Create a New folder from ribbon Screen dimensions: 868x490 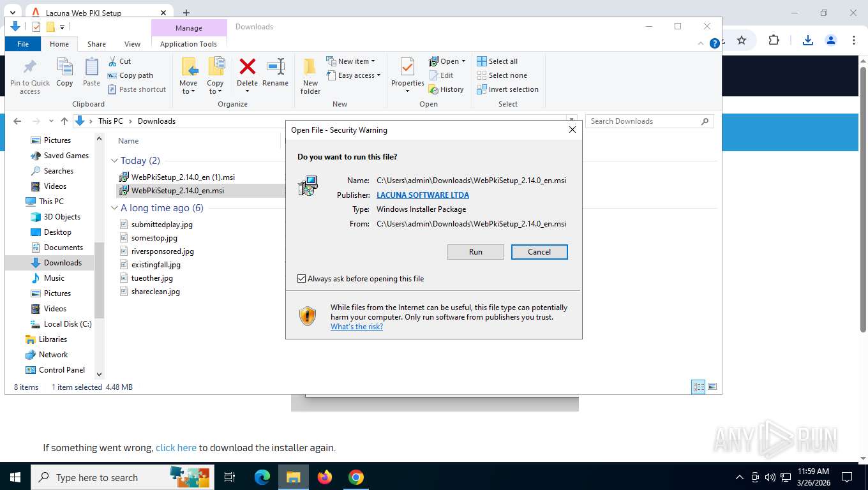point(310,77)
